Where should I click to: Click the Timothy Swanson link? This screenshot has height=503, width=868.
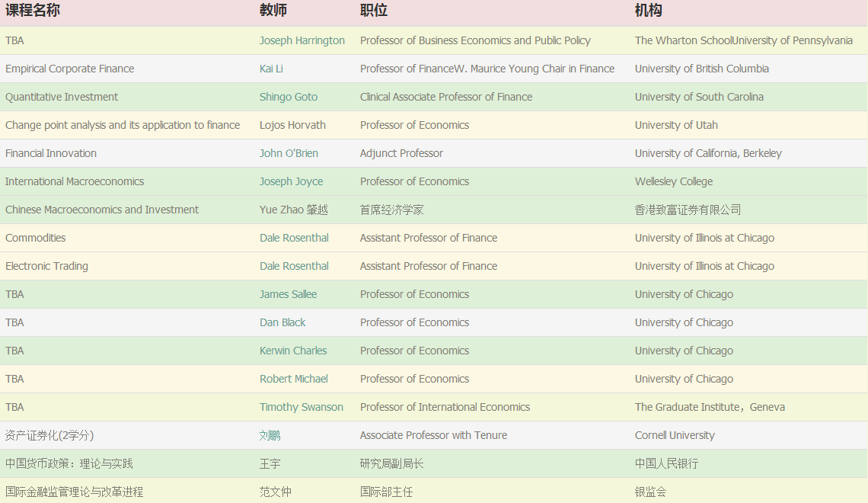(x=301, y=407)
